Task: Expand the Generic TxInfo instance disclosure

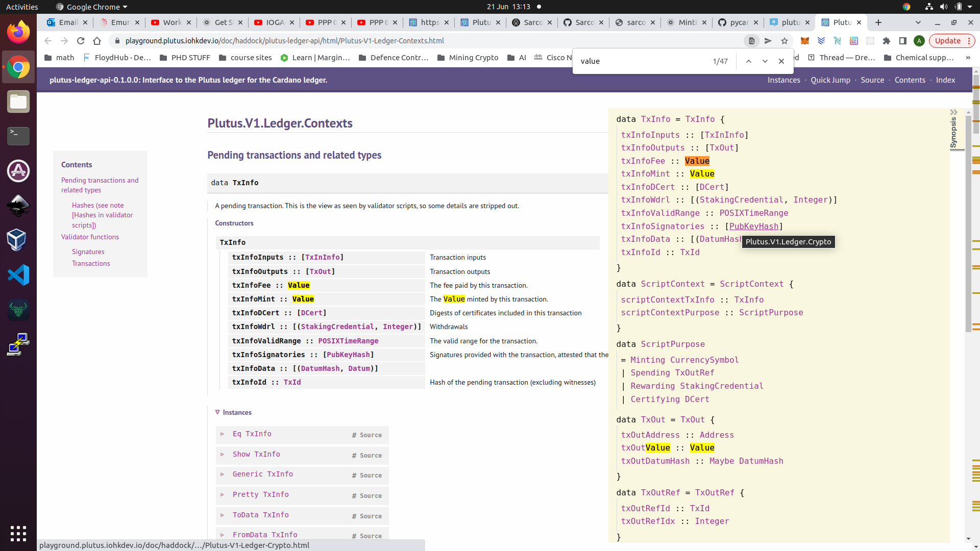Action: (222, 474)
